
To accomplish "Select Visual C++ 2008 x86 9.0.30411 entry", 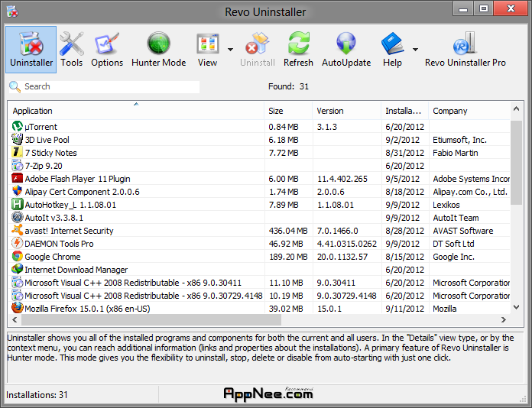I will pos(133,283).
